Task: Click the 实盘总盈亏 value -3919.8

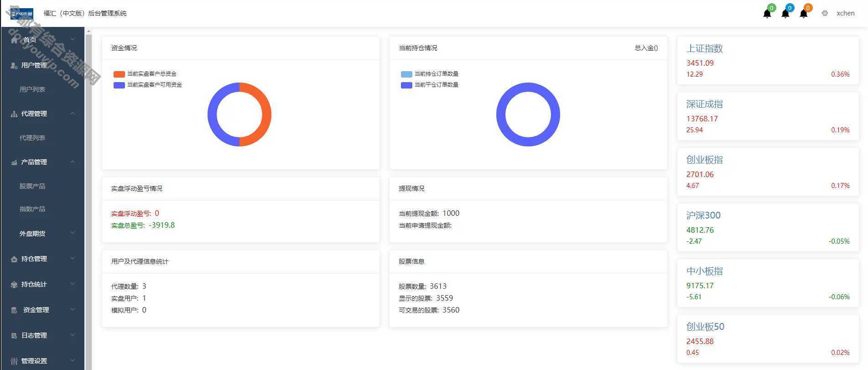Action: point(161,225)
